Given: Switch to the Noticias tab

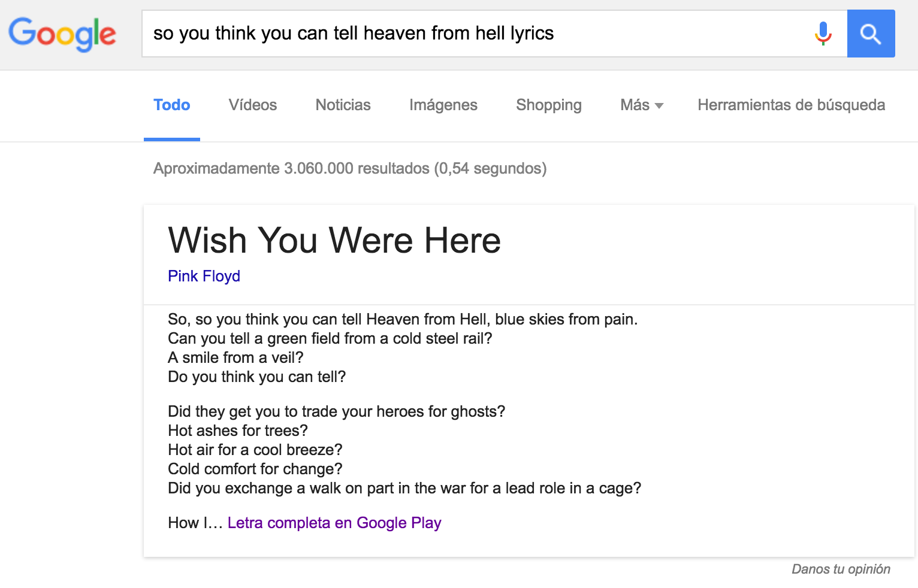Looking at the screenshot, I should click(x=343, y=105).
